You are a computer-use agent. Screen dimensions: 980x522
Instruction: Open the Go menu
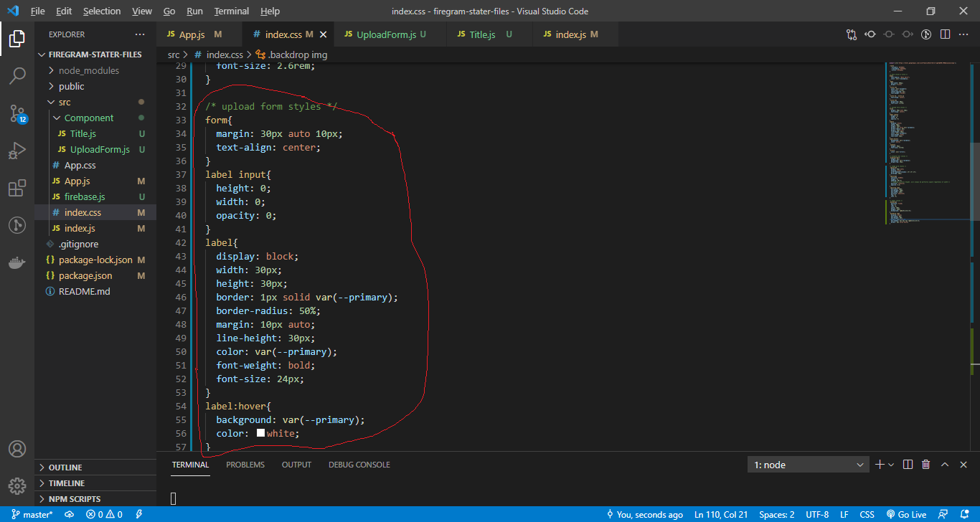pyautogui.click(x=169, y=11)
